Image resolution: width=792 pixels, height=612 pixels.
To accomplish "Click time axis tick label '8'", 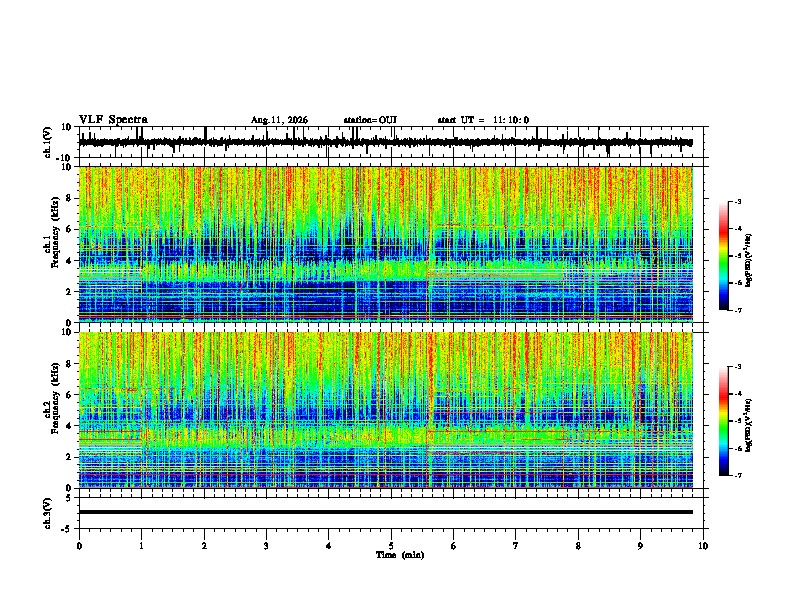I will [578, 546].
